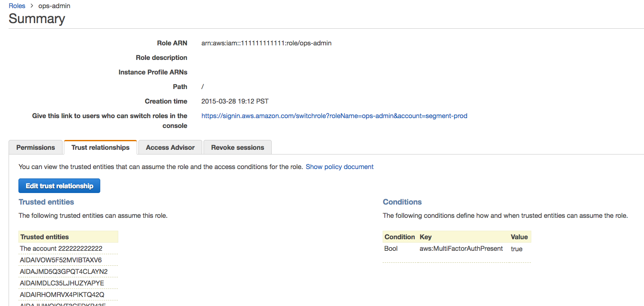Select trusted entity AIDAIMDLC35LJHUZYAPYE
The height and width of the screenshot is (306, 644).
[62, 283]
